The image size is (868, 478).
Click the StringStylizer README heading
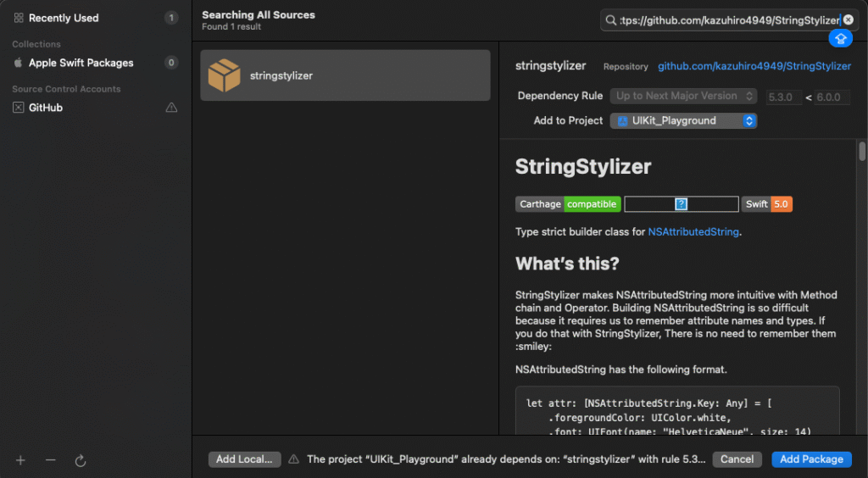(x=583, y=166)
